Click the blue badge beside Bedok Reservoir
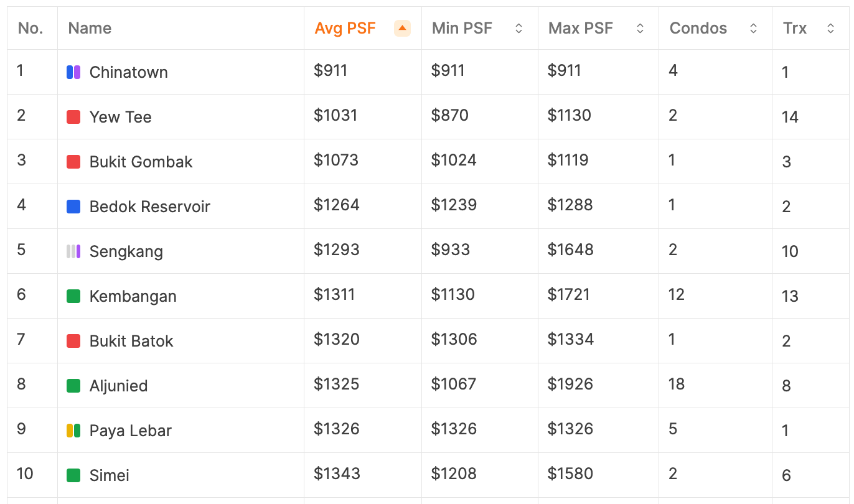The width and height of the screenshot is (854, 504). click(73, 207)
